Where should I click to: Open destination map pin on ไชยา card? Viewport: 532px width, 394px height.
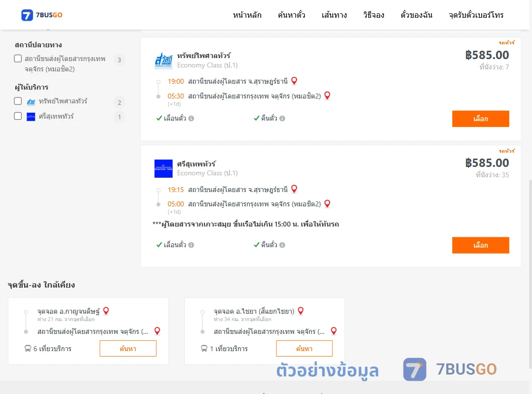(333, 331)
